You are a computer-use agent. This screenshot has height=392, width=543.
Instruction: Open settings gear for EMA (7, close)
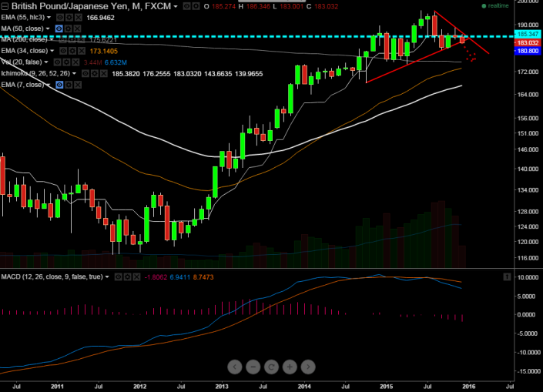[x=69, y=85]
